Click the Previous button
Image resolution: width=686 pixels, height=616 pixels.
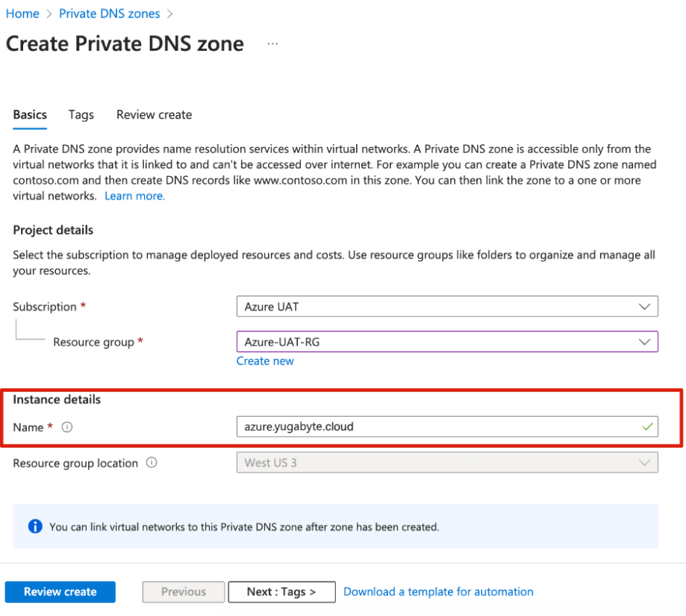tap(183, 591)
